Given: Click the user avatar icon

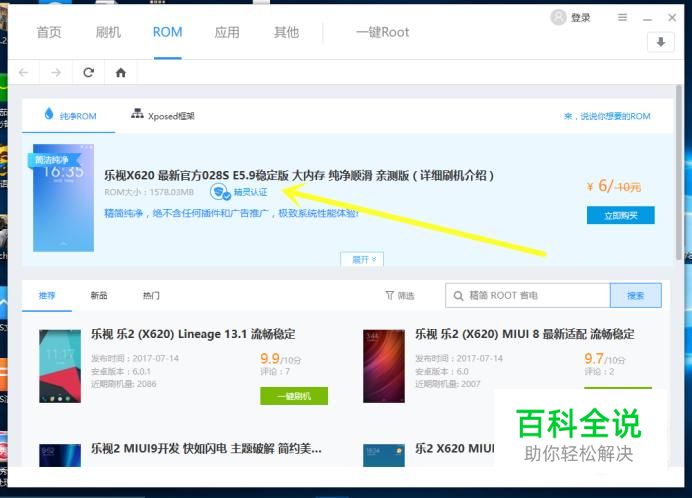Looking at the screenshot, I should [558, 17].
